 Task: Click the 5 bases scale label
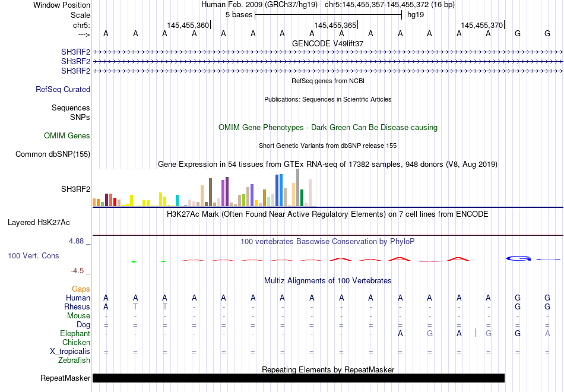239,15
